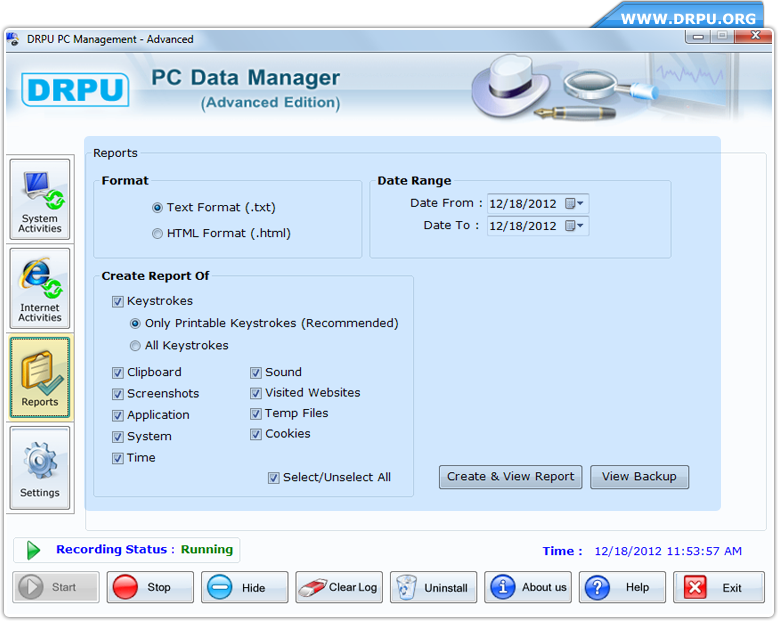This screenshot has width=778, height=621.
Task: Toggle the Visited Websites checkbox
Action: click(256, 393)
